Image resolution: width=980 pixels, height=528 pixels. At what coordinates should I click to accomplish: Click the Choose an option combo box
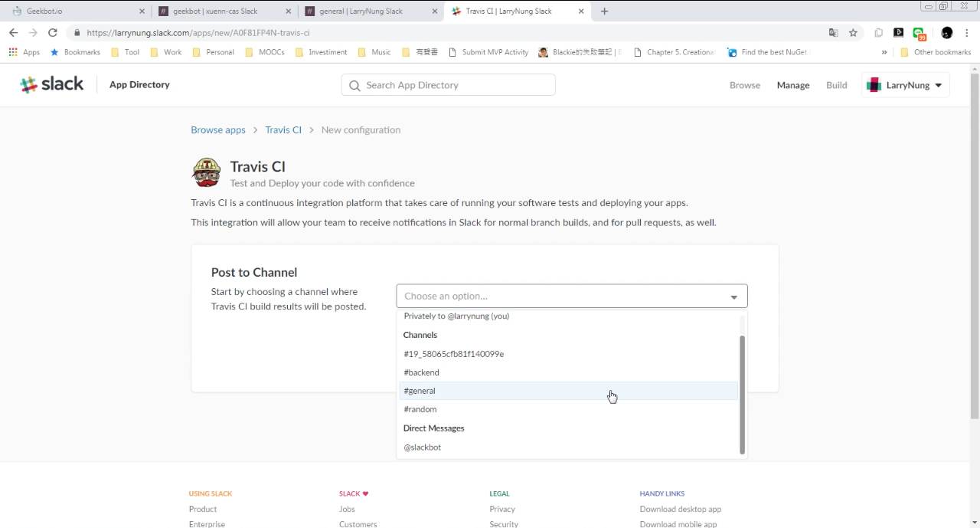(572, 296)
